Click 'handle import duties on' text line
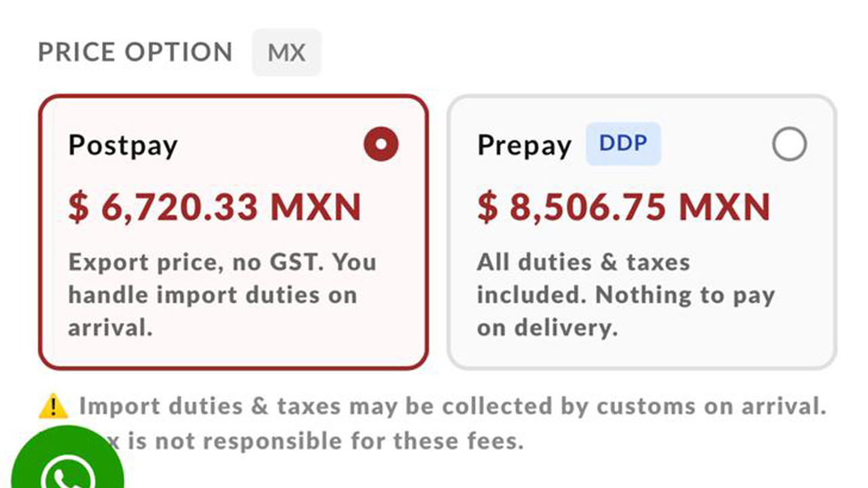The width and height of the screenshot is (868, 488). click(212, 295)
